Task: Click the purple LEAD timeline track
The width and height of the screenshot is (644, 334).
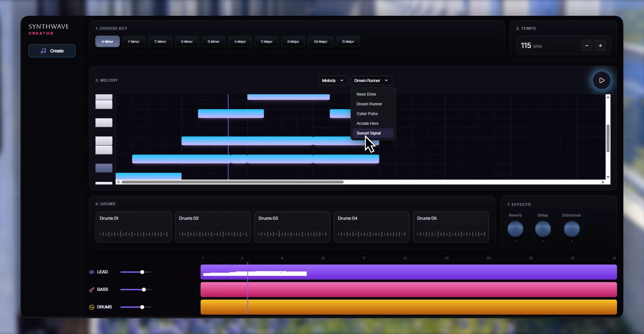Action: (409, 272)
